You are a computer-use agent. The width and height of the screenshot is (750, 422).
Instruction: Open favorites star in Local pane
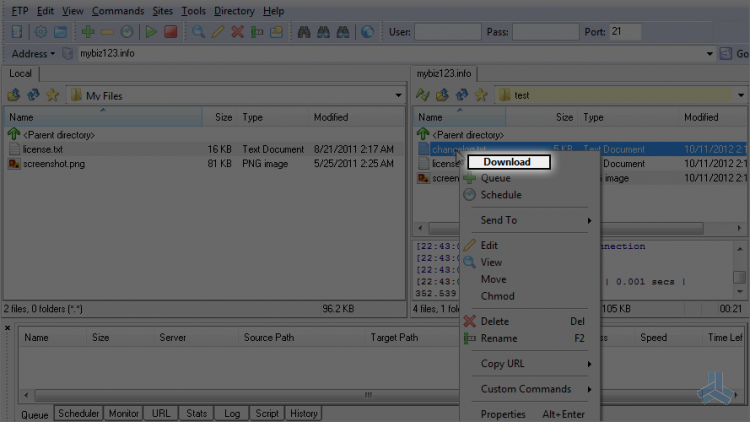(52, 95)
